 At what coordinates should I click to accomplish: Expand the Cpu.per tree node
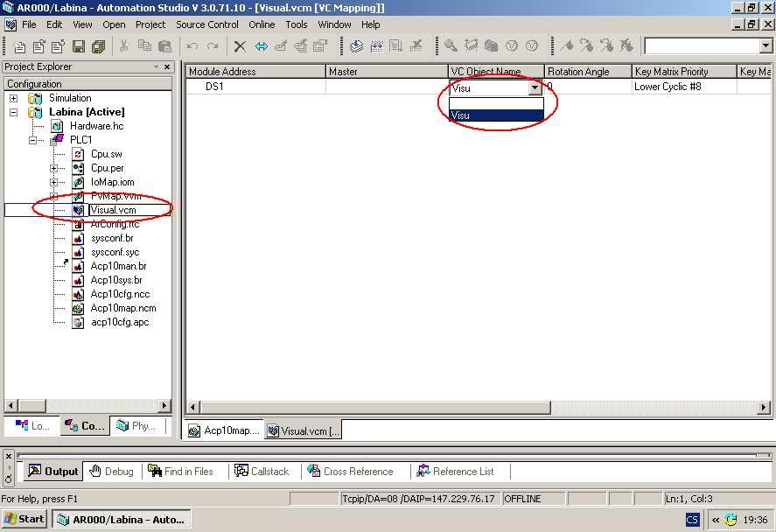coord(53,168)
